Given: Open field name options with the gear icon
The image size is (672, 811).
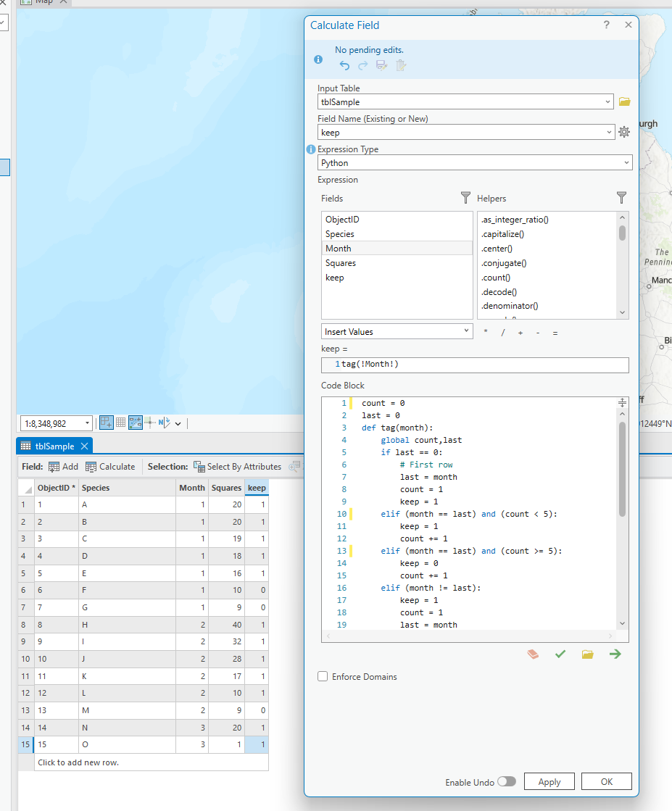Looking at the screenshot, I should 624,132.
